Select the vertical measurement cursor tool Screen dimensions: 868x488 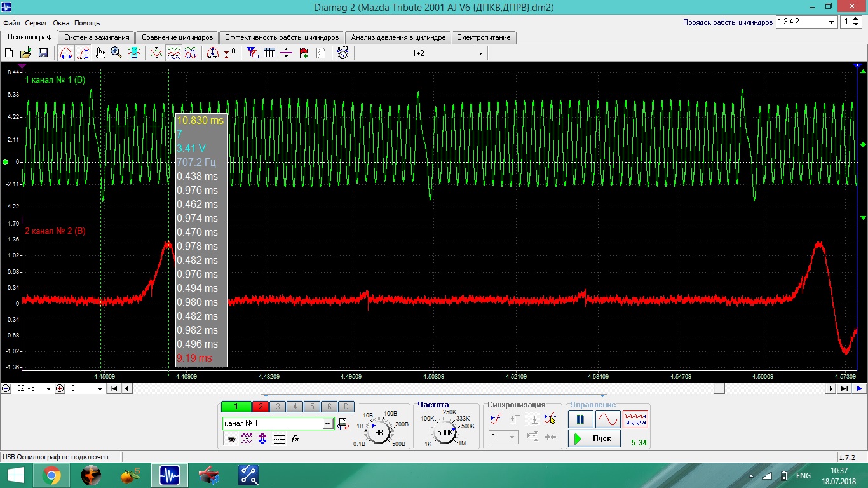83,53
